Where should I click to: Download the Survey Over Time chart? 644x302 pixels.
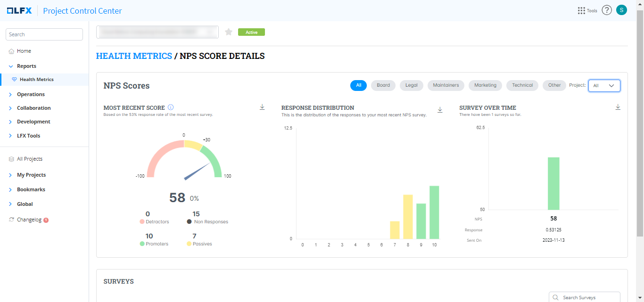[618, 107]
